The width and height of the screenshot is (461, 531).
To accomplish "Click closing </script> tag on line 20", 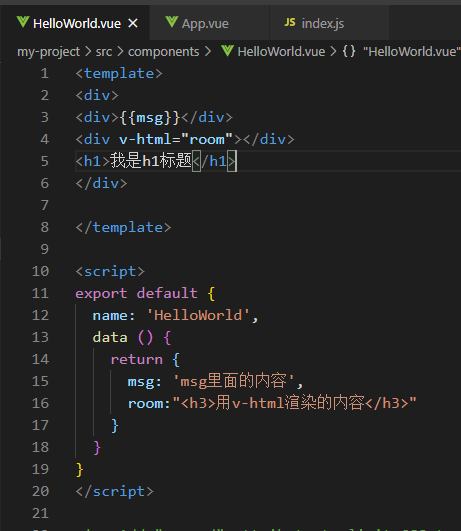I will point(114,492).
